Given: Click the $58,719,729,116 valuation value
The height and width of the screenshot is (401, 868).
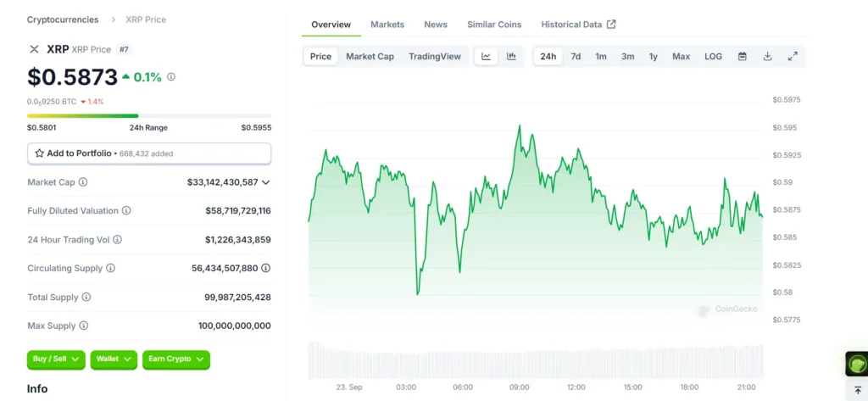Looking at the screenshot, I should (238, 211).
